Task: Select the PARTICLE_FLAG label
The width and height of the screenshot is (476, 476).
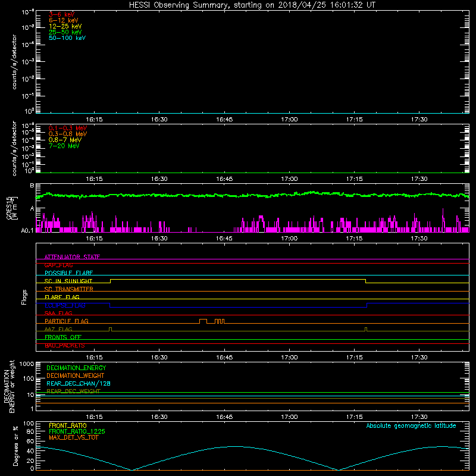Action: pyautogui.click(x=67, y=321)
